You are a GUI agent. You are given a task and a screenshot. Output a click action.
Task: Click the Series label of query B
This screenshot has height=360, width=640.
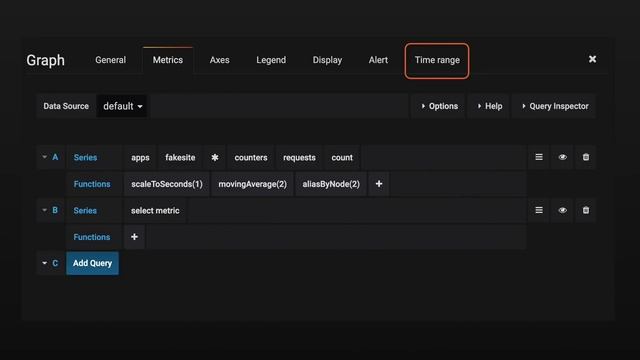[x=85, y=211]
